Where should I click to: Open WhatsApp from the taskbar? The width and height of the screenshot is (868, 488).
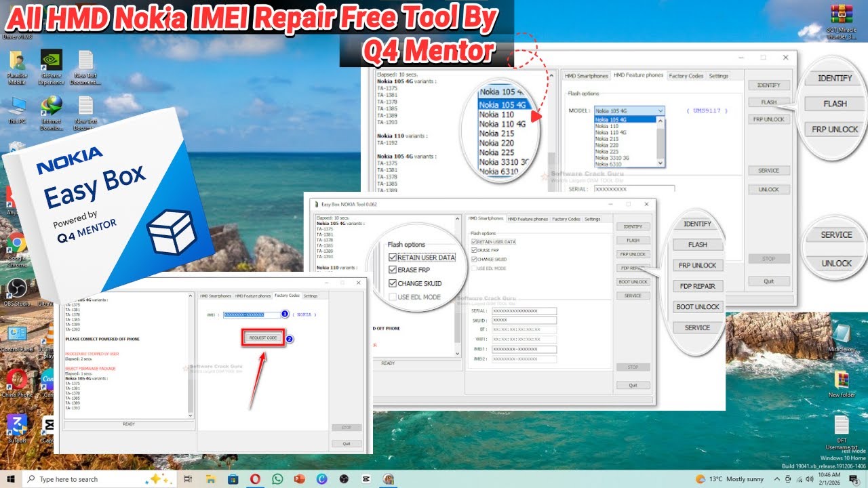pos(277,479)
